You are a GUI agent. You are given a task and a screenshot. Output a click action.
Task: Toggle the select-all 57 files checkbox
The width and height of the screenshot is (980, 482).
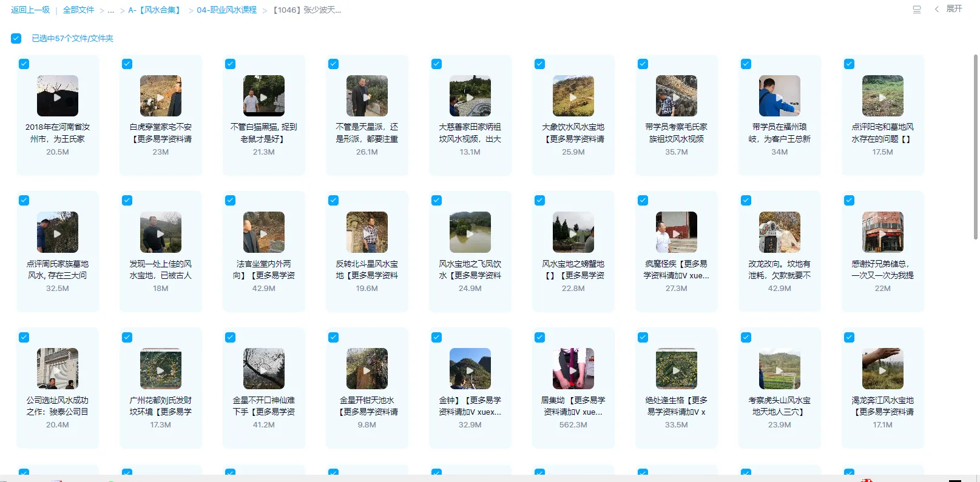coord(16,38)
